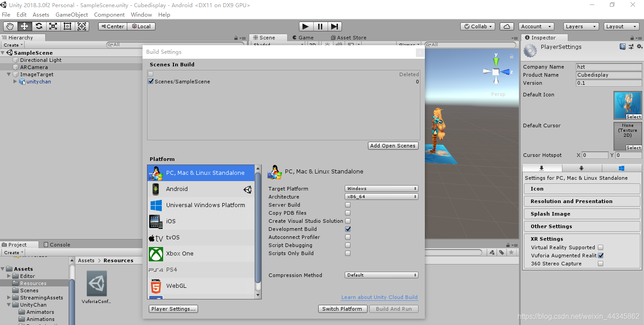Open the Target Platform dropdown
The image size is (644, 325).
point(381,189)
